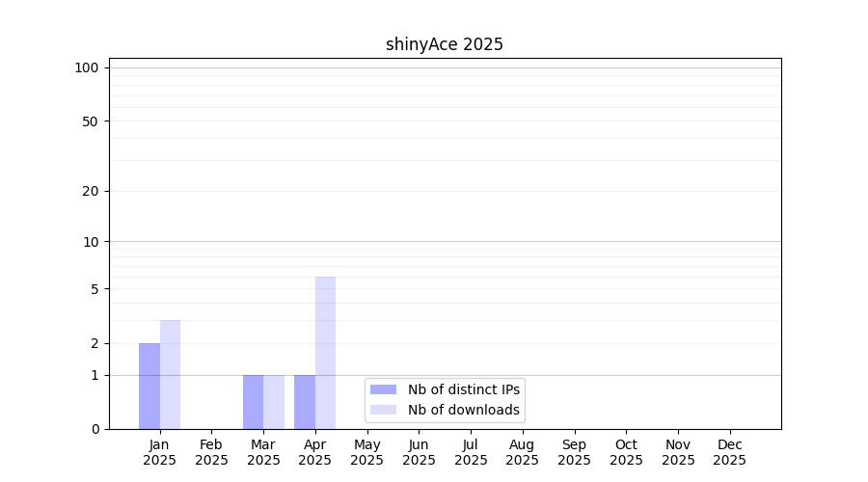Click the Apr 2025 distinct IPs bar
Viewport: 868px width, 482px height.
point(305,402)
